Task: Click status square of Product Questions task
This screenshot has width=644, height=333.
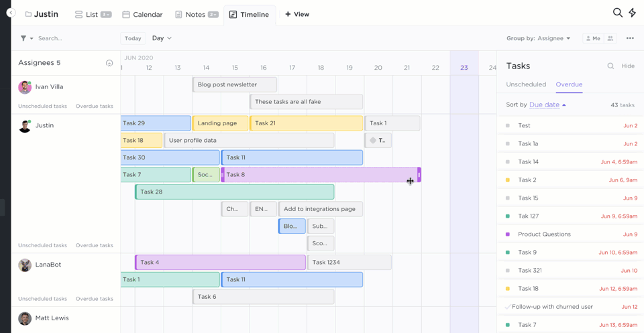Action: coord(508,235)
